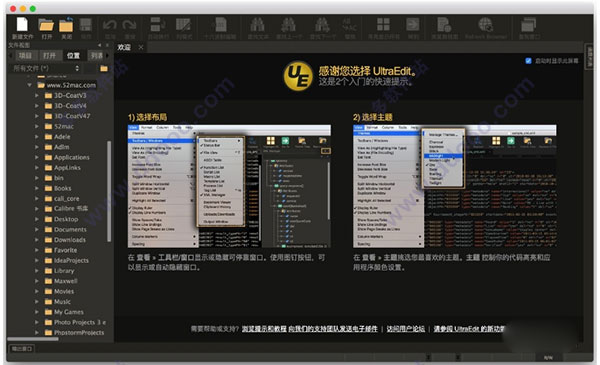Expand the 3D-CoatV3 folder
The image size is (600, 365).
coord(37,95)
